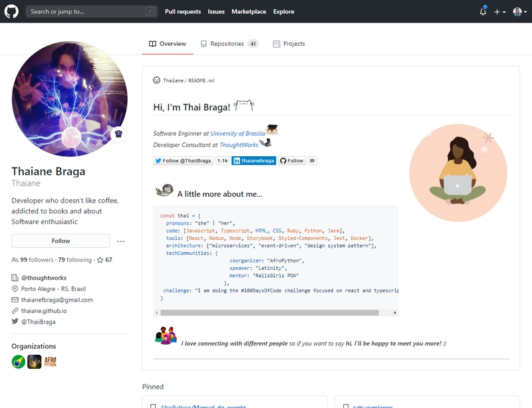Open Pull requests in top navigation

coord(183,11)
